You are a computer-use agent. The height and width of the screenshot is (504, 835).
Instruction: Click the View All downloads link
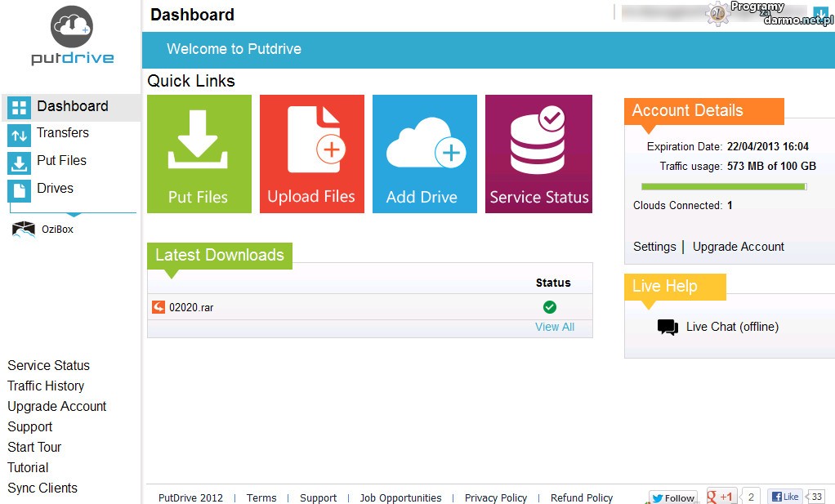pyautogui.click(x=554, y=327)
